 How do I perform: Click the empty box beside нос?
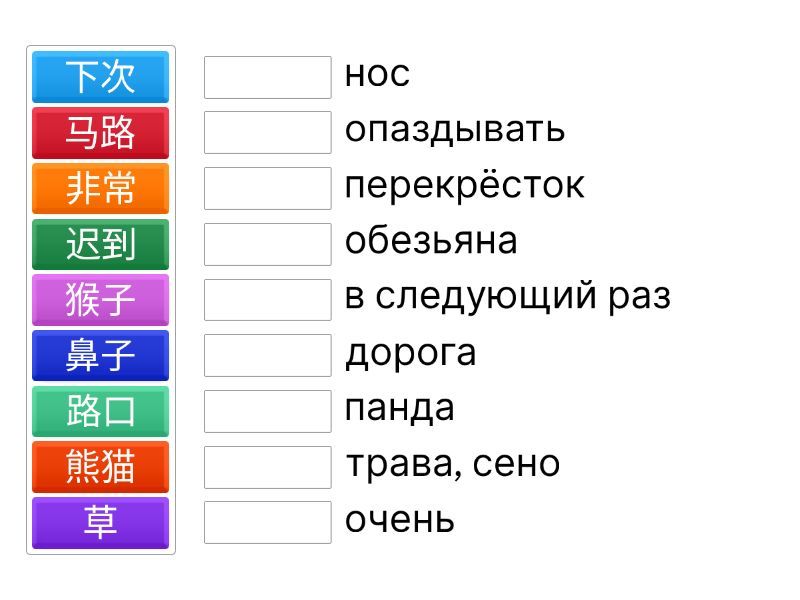tap(267, 77)
